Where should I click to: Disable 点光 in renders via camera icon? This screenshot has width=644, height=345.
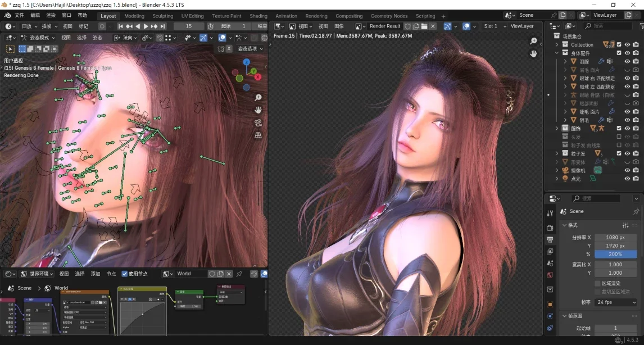pyautogui.click(x=636, y=179)
